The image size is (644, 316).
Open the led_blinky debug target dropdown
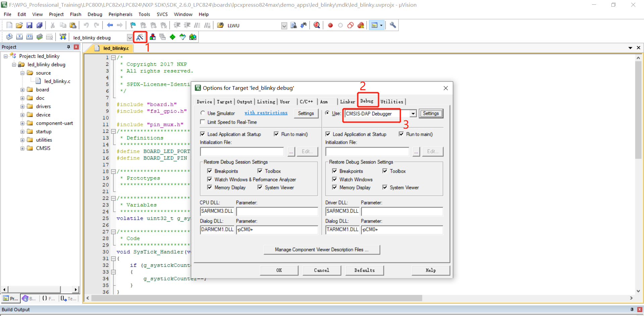(x=129, y=38)
